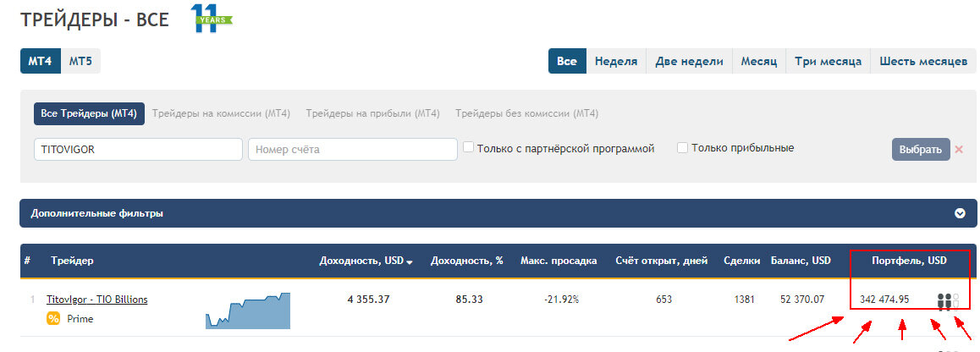Select 'Трейдеры на комиссии (MT4)' filter
This screenshot has width=980, height=352.
click(x=221, y=113)
